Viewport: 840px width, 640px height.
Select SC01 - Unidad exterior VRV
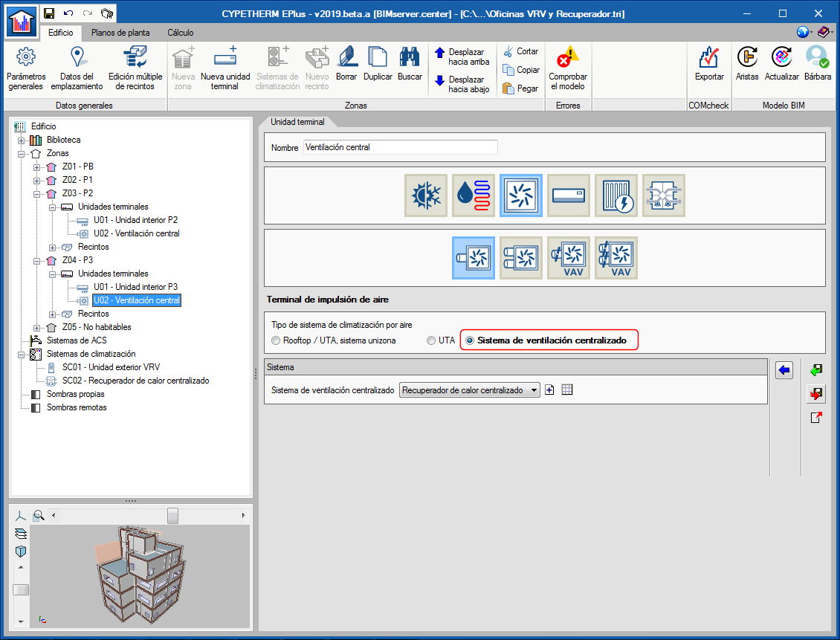click(x=111, y=367)
